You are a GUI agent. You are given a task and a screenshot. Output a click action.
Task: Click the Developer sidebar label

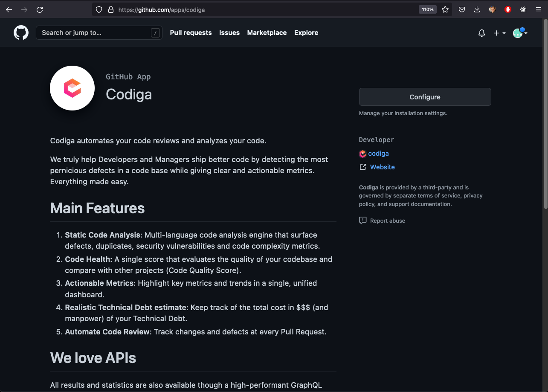tap(377, 140)
